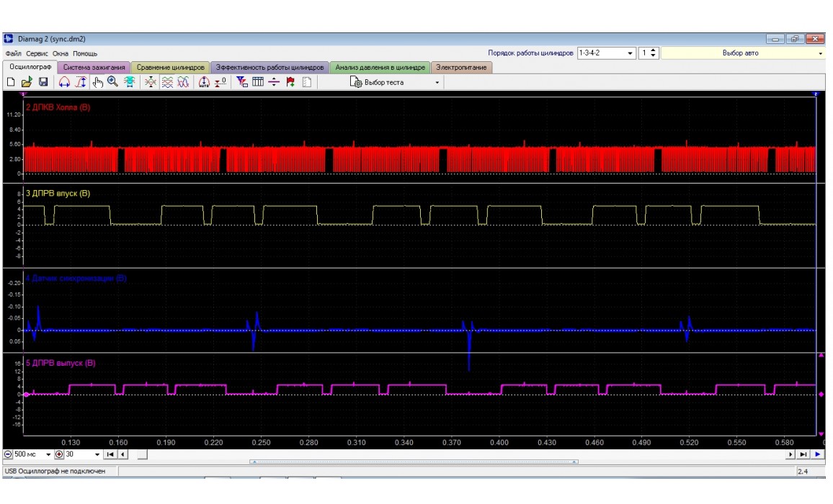Open the 500 мс time scale dropdown
833x504 pixels.
pyautogui.click(x=48, y=455)
